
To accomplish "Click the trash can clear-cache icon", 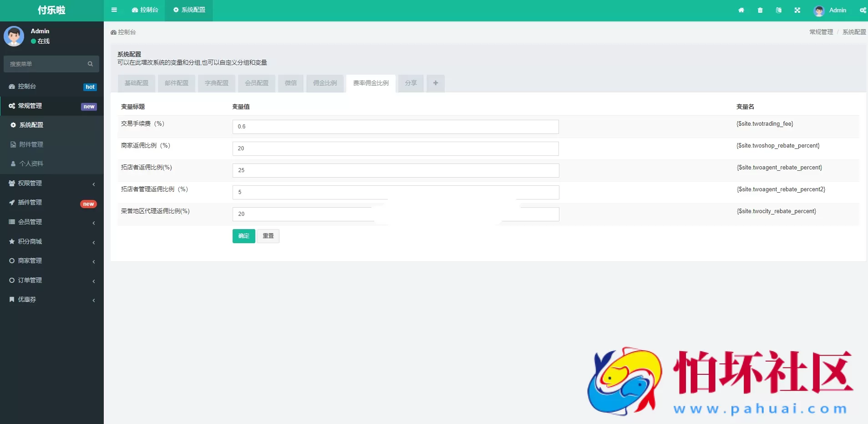I will [x=760, y=10].
